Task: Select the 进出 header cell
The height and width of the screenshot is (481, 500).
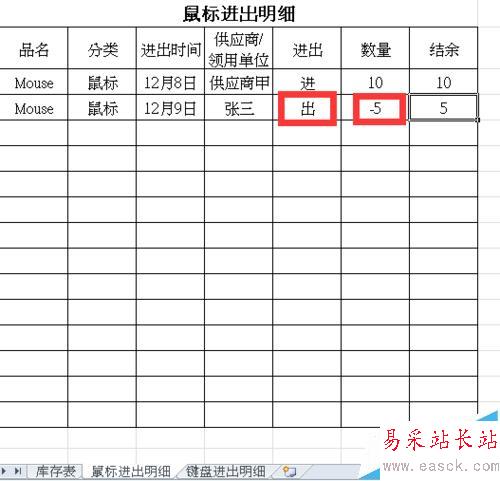Action: coord(307,48)
